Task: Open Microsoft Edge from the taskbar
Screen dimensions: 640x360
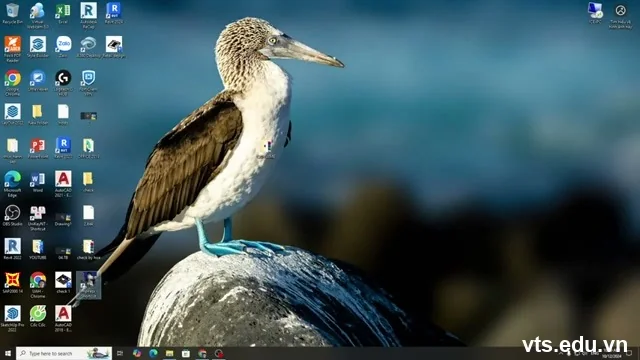Action: (x=153, y=353)
